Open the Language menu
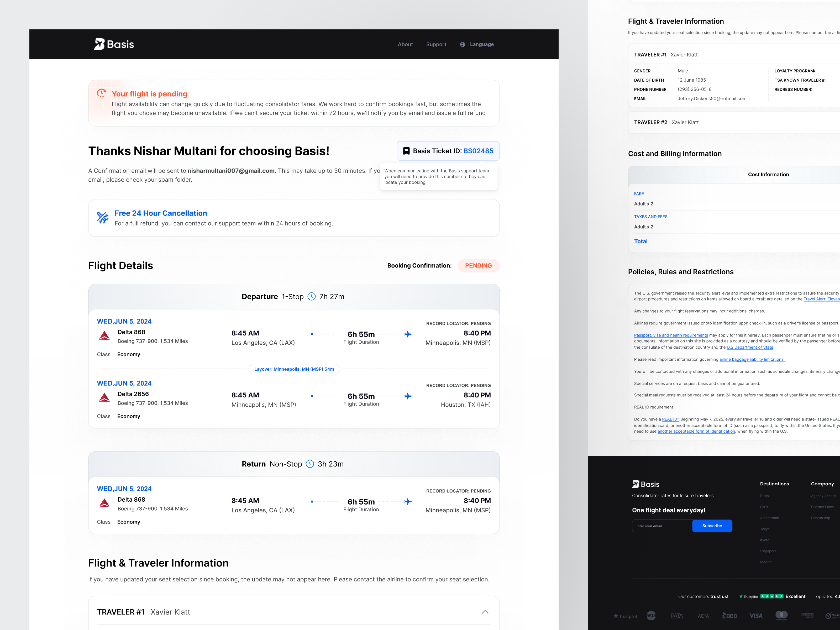 pos(477,44)
